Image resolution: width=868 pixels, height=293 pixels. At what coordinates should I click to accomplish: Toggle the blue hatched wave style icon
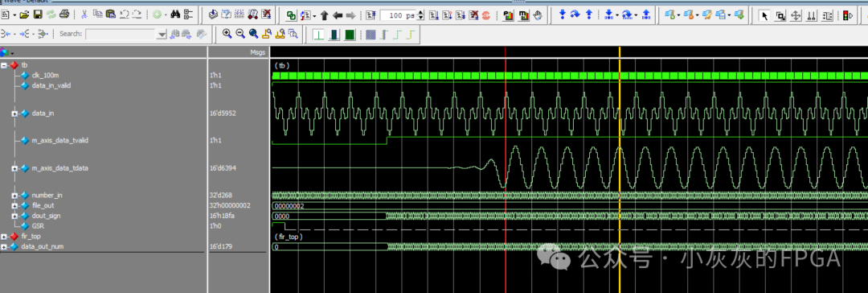tap(371, 35)
